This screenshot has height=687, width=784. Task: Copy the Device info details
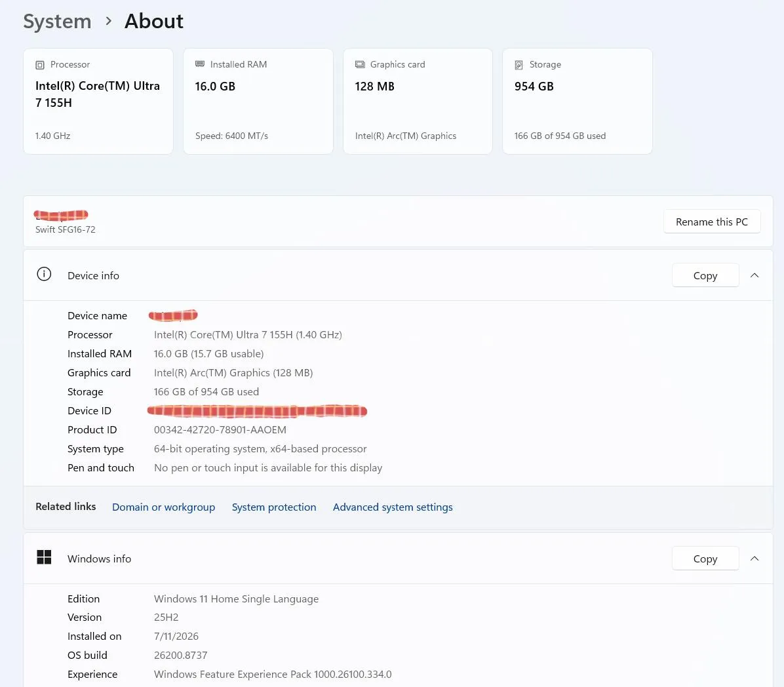[x=705, y=275]
